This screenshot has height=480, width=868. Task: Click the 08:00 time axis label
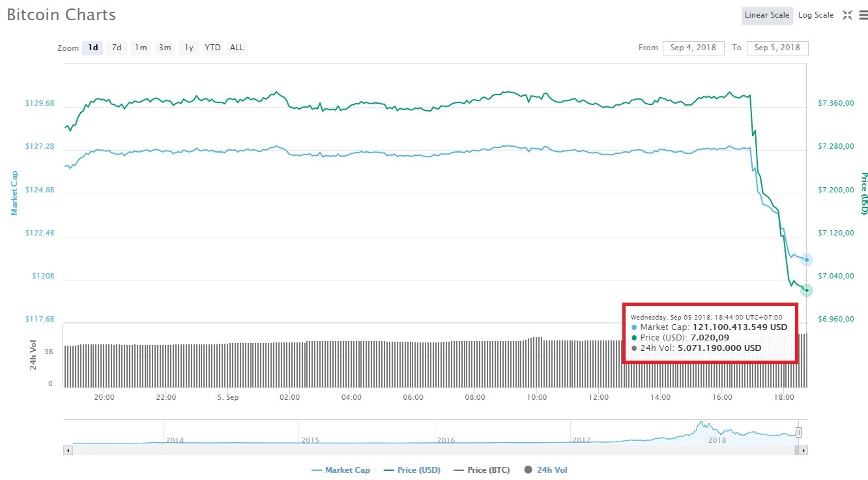[475, 397]
